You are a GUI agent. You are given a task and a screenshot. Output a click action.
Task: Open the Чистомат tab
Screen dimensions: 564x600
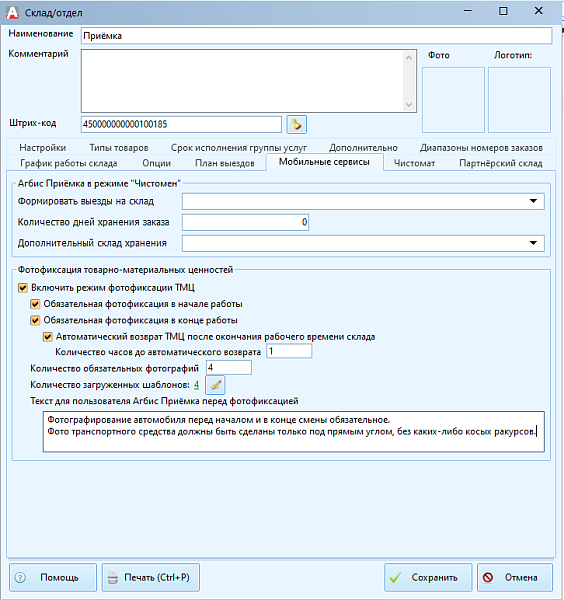coord(414,163)
